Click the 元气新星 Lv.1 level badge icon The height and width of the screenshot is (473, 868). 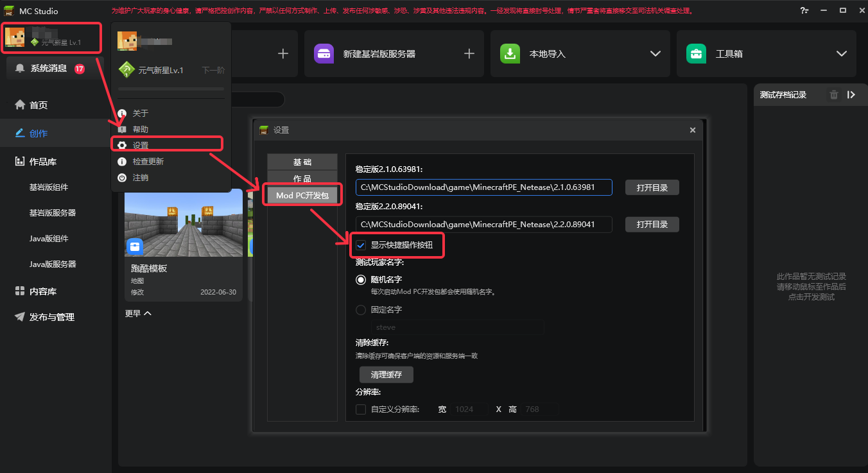tap(35, 42)
